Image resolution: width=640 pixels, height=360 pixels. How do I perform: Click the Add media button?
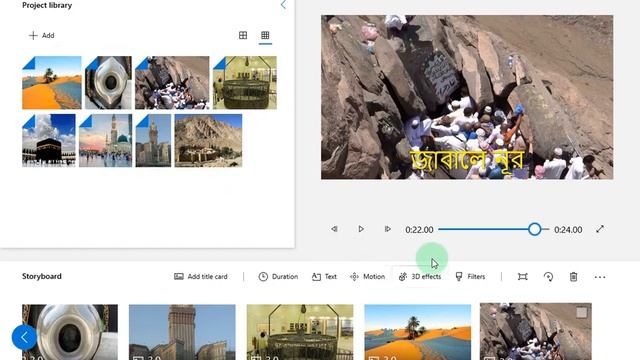[x=41, y=36]
